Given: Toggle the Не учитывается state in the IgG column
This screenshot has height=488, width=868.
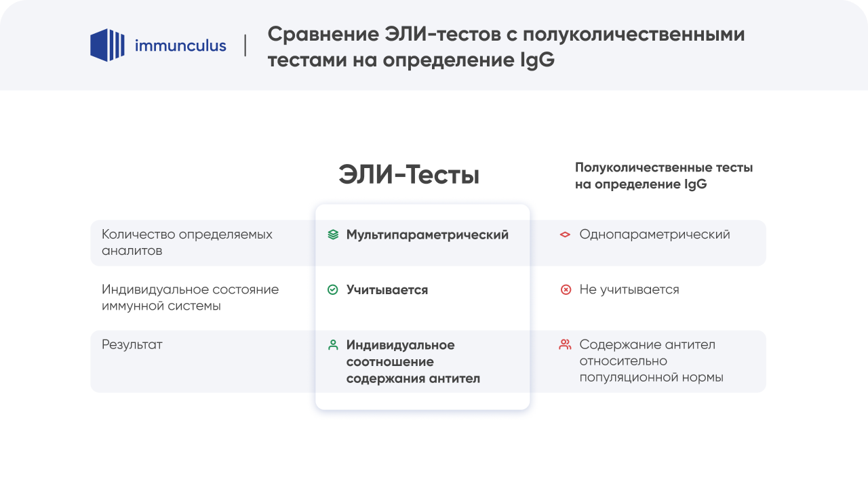Looking at the screenshot, I should pos(629,289).
